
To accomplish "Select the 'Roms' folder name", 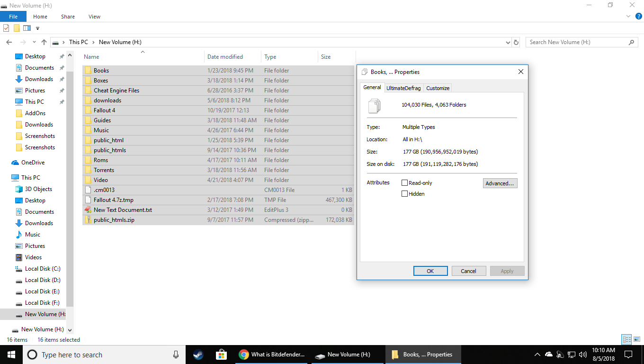I will tap(101, 160).
